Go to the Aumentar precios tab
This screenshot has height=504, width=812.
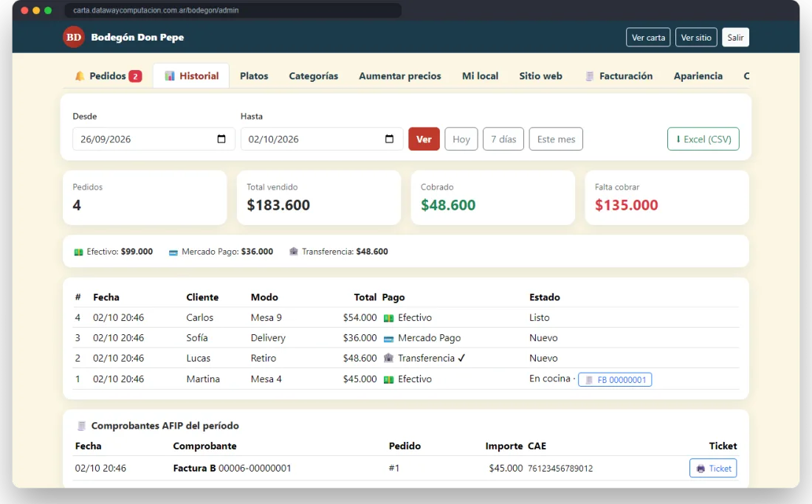coord(400,76)
